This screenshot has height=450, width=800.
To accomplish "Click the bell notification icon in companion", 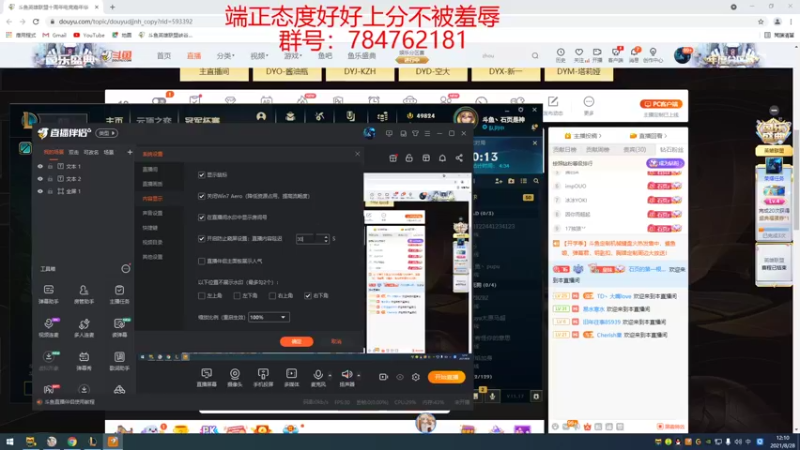I will pyautogui.click(x=442, y=158).
